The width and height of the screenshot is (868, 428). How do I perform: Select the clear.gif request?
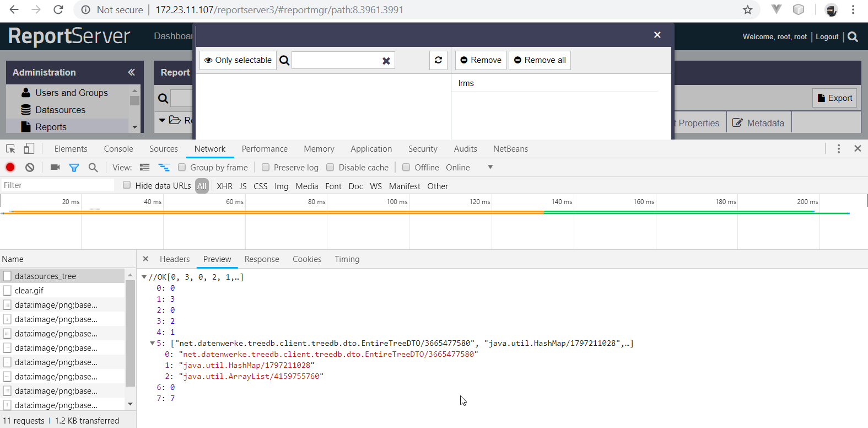[62, 290]
